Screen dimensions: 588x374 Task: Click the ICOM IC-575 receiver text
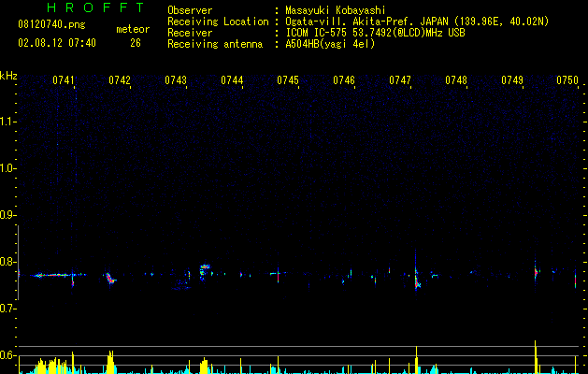coord(375,33)
